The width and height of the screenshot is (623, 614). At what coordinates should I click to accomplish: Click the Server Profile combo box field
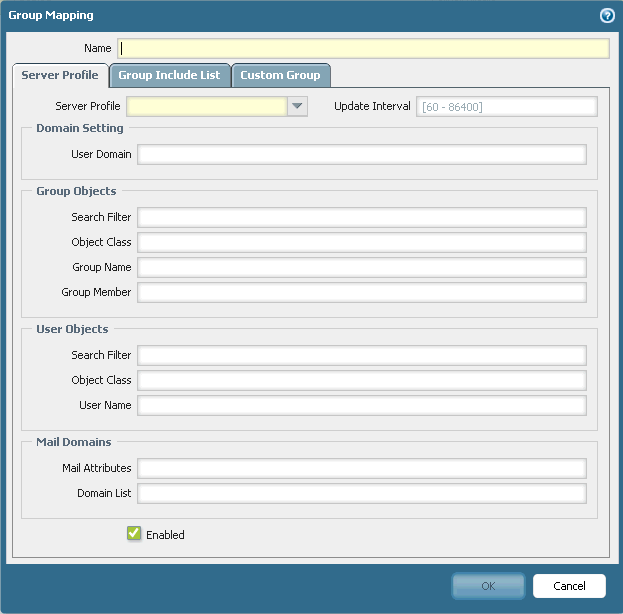click(x=207, y=107)
